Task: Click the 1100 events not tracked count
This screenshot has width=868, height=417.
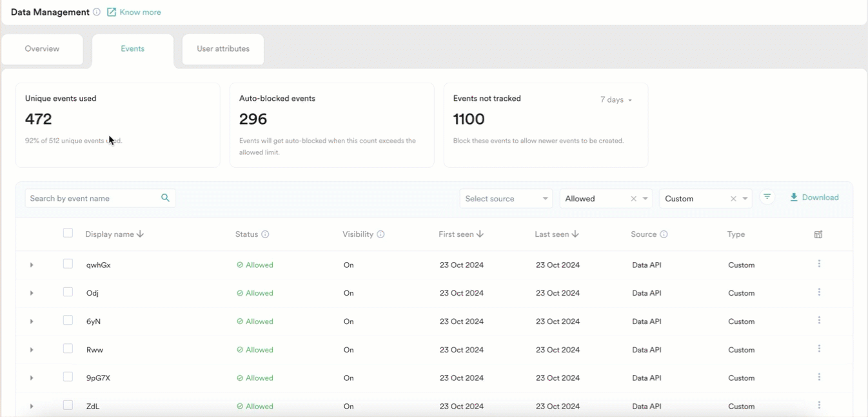Action: [469, 119]
